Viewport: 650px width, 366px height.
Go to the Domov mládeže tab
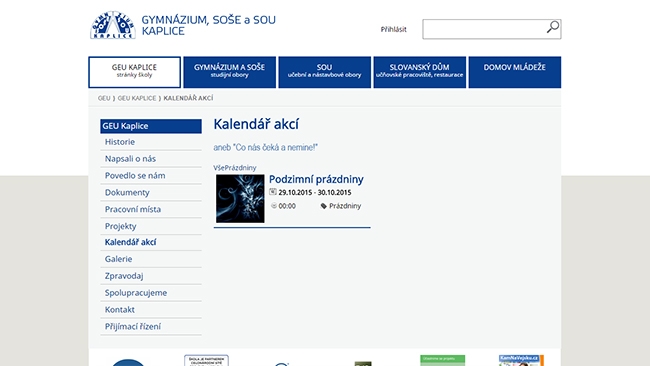point(514,72)
